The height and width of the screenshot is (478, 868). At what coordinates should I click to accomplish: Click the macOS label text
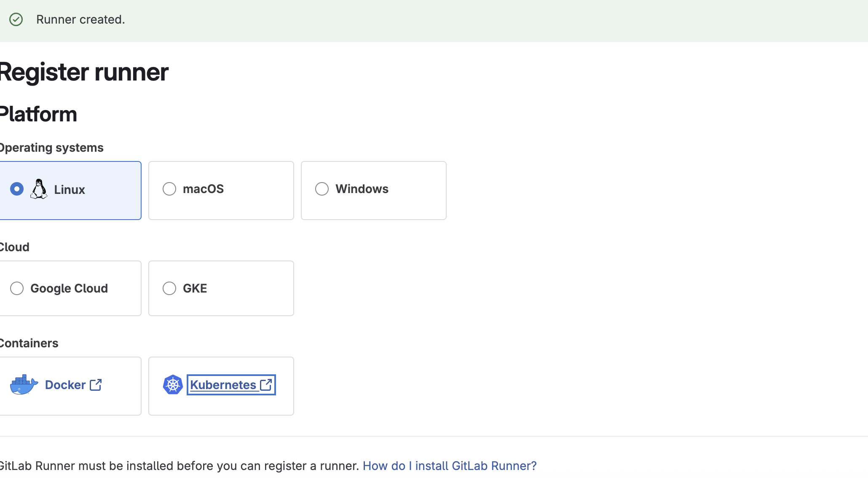pos(203,189)
